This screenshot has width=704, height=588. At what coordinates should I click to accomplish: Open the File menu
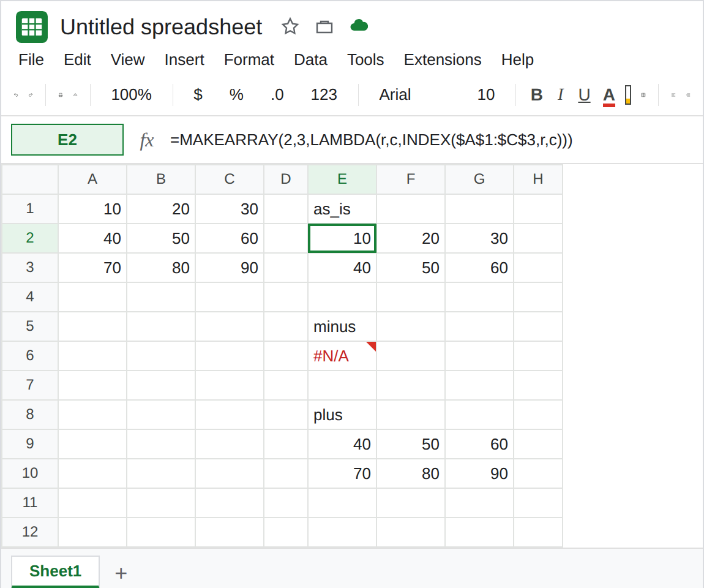31,59
